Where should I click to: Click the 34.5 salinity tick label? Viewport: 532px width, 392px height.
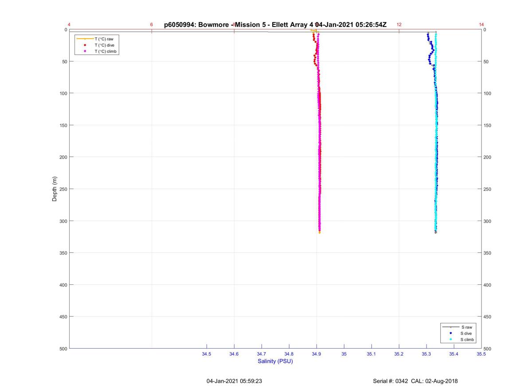click(207, 354)
